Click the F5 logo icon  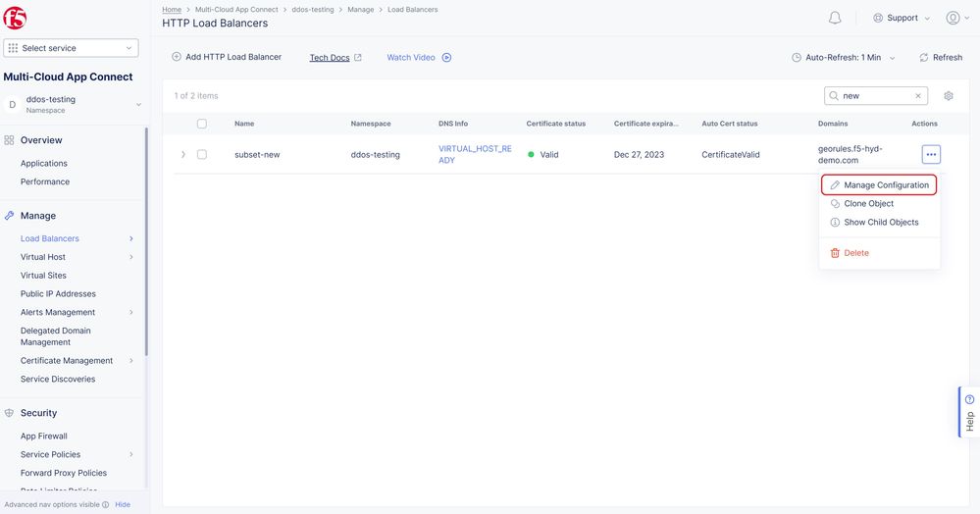[16, 18]
